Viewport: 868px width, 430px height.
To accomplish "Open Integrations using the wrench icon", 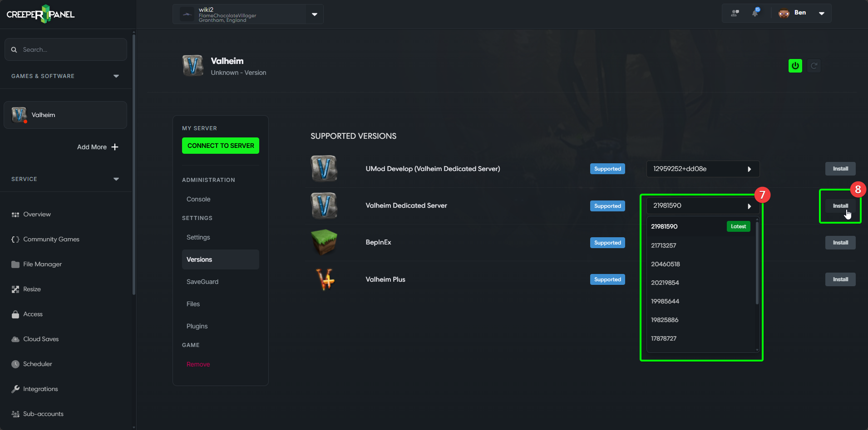I will [40, 389].
